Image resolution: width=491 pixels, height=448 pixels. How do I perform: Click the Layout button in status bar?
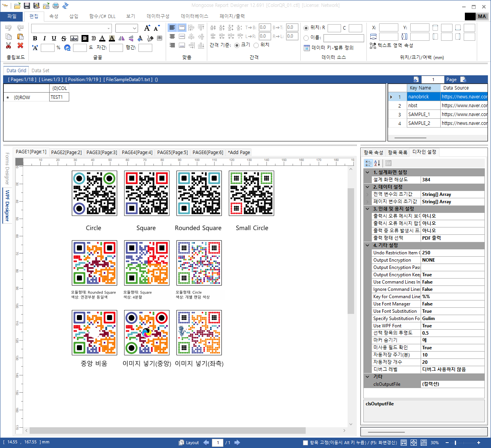pyautogui.click(x=189, y=443)
